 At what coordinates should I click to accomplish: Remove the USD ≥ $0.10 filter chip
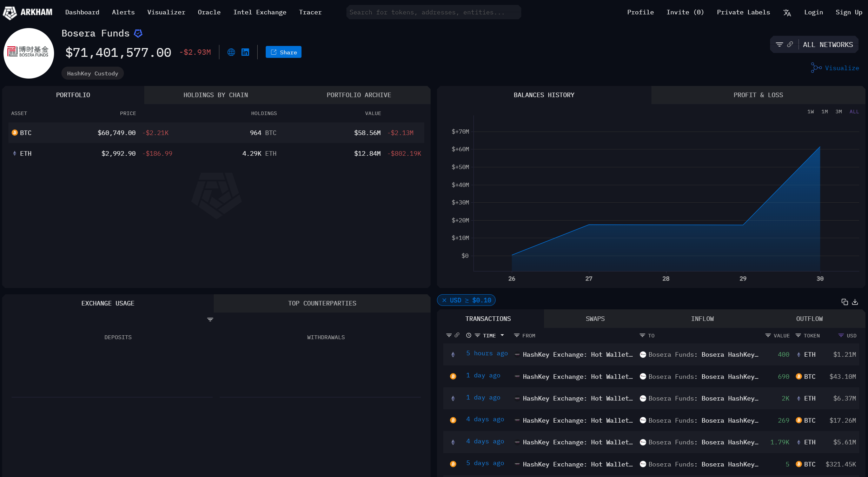point(444,300)
